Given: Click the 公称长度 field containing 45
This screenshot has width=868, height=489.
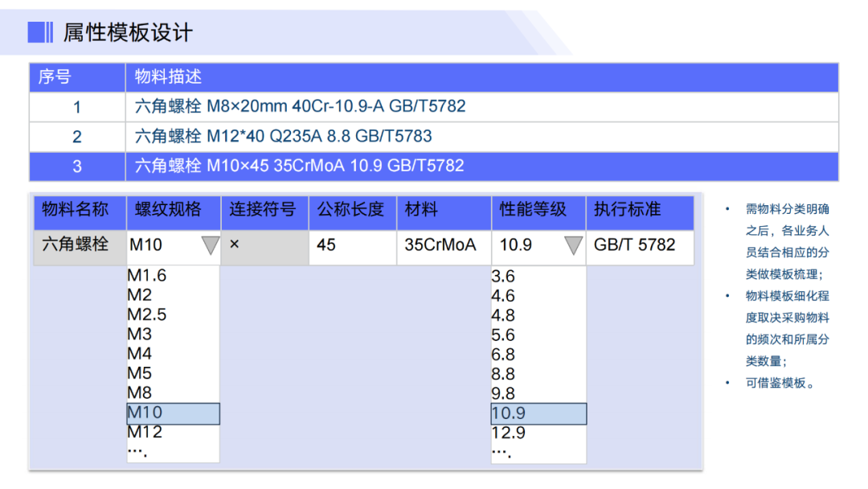Looking at the screenshot, I should (352, 245).
